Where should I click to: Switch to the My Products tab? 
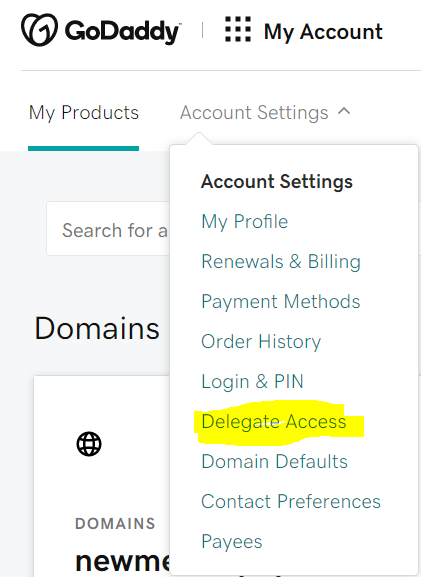point(84,113)
